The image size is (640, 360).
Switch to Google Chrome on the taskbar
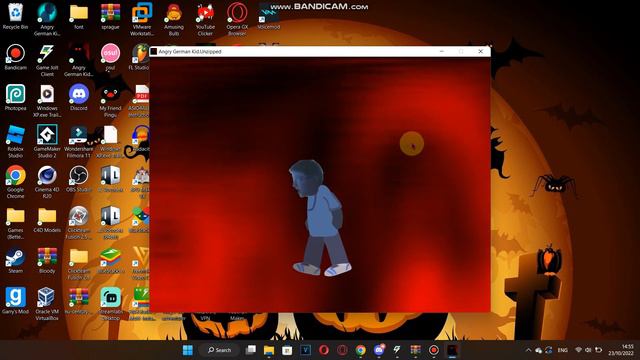tap(360, 350)
